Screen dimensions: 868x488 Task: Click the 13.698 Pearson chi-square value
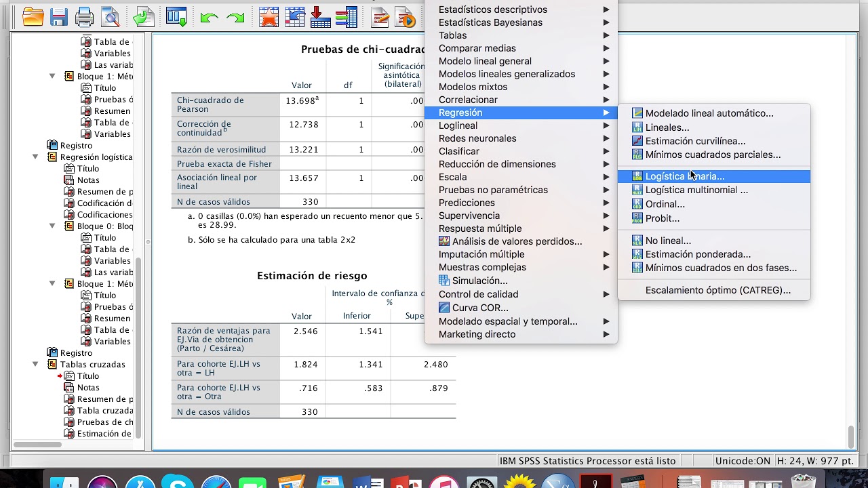(302, 101)
